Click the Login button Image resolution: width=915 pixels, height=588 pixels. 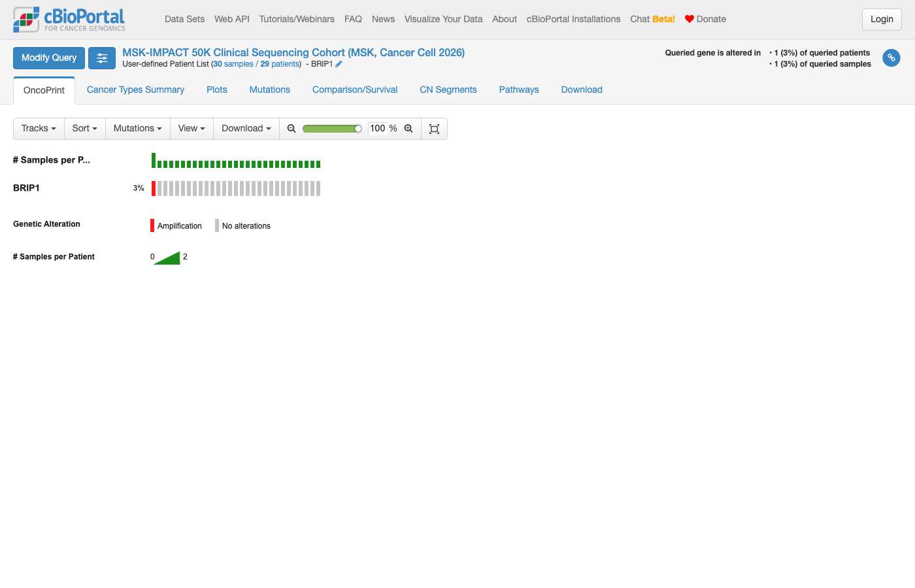click(x=882, y=20)
